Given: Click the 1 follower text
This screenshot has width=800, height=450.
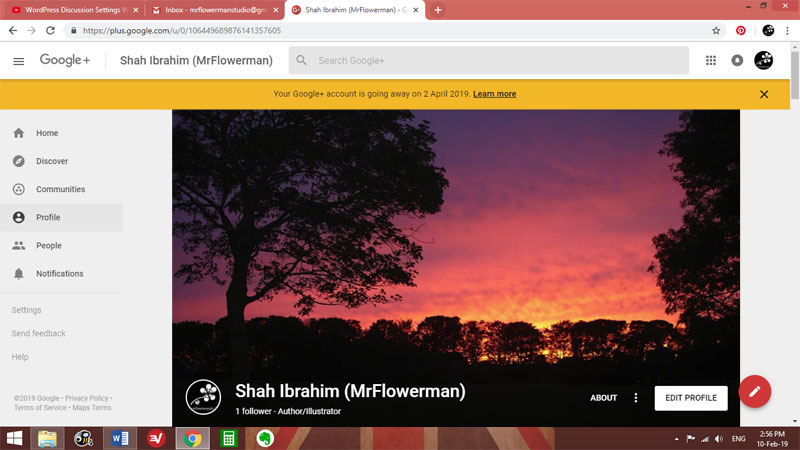Looking at the screenshot, I should tap(253, 411).
